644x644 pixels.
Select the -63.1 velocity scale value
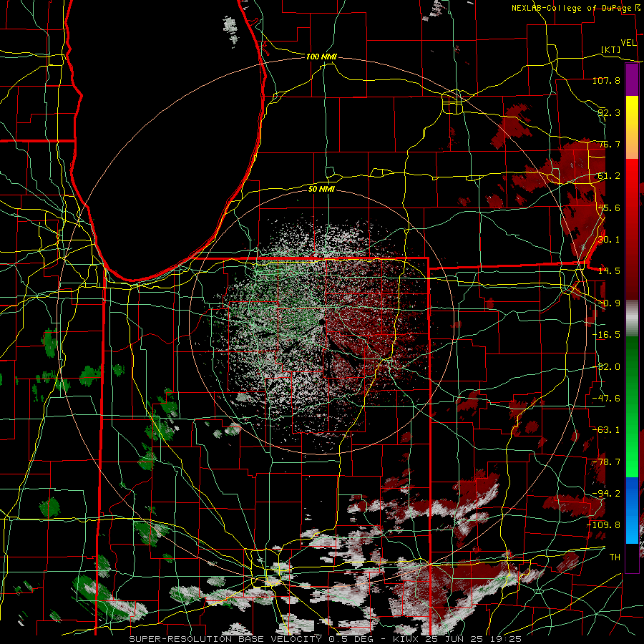606,430
